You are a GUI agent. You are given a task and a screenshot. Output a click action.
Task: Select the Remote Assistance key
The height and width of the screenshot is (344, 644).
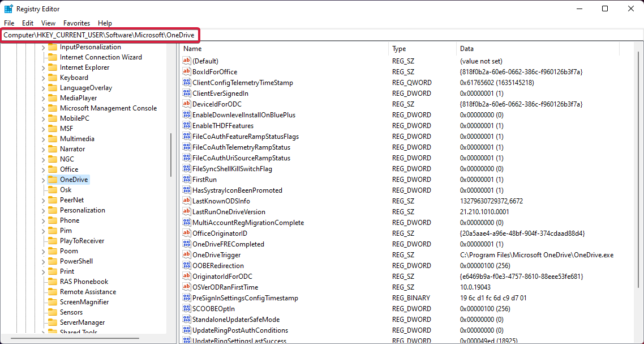point(88,292)
